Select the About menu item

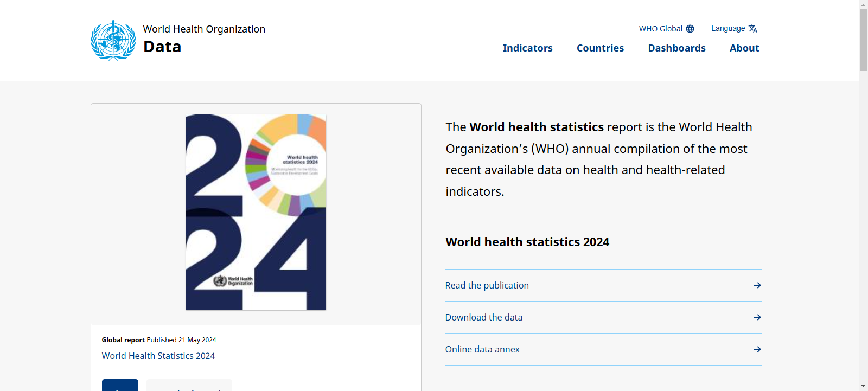pos(744,48)
